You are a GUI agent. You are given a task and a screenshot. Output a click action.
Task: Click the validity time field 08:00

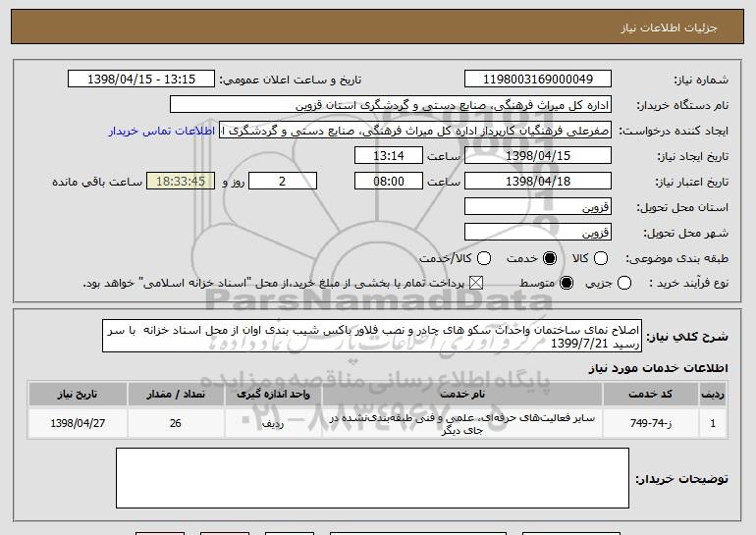pos(389,182)
